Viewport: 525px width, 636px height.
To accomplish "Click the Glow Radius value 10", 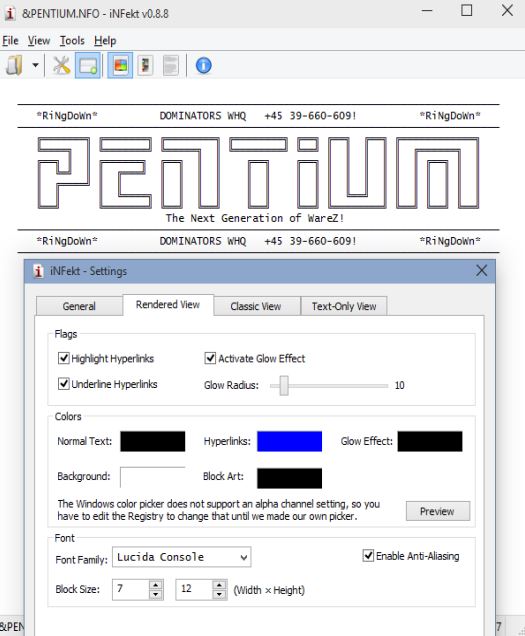I will tap(399, 385).
